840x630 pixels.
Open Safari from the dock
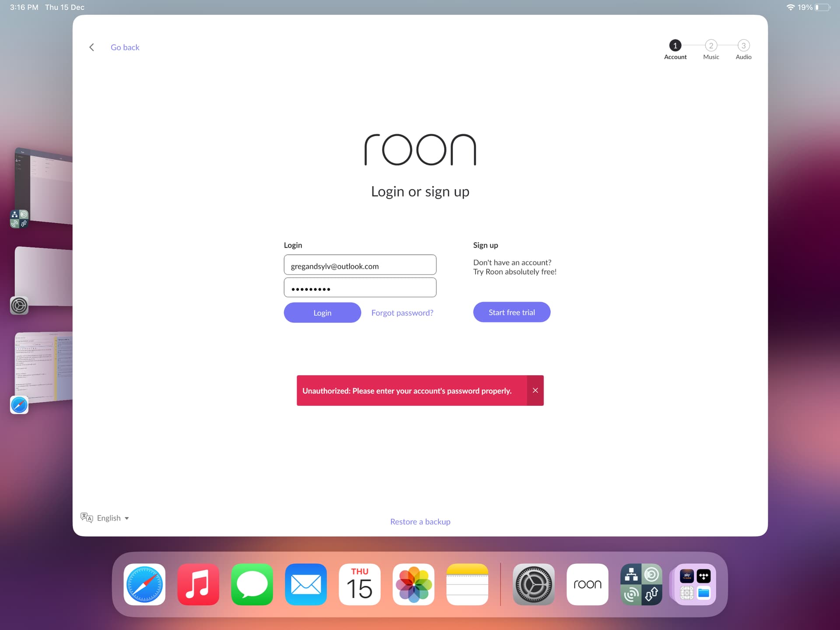(x=144, y=584)
